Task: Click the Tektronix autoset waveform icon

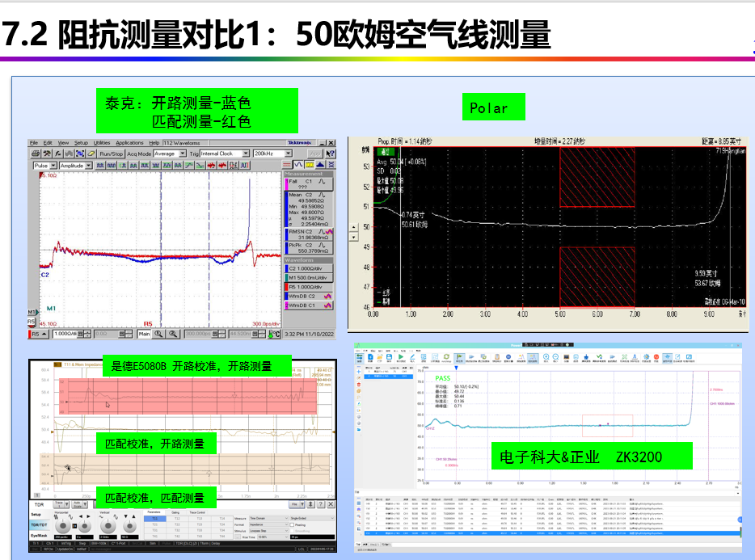Action: point(80,154)
